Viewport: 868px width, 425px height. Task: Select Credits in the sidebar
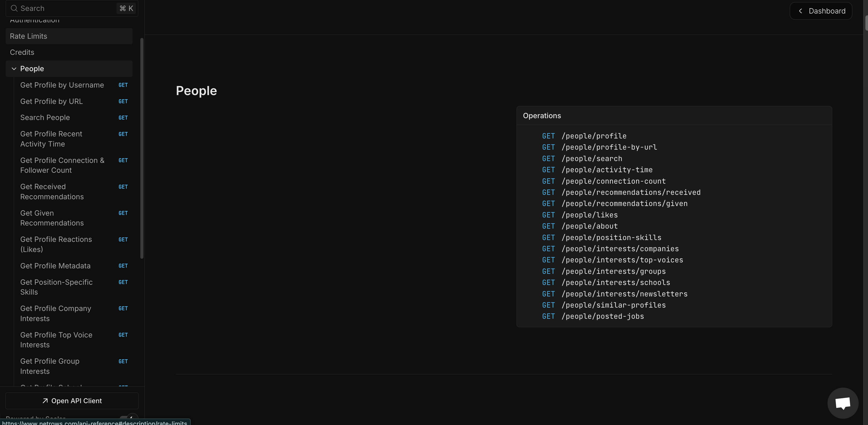click(x=22, y=52)
